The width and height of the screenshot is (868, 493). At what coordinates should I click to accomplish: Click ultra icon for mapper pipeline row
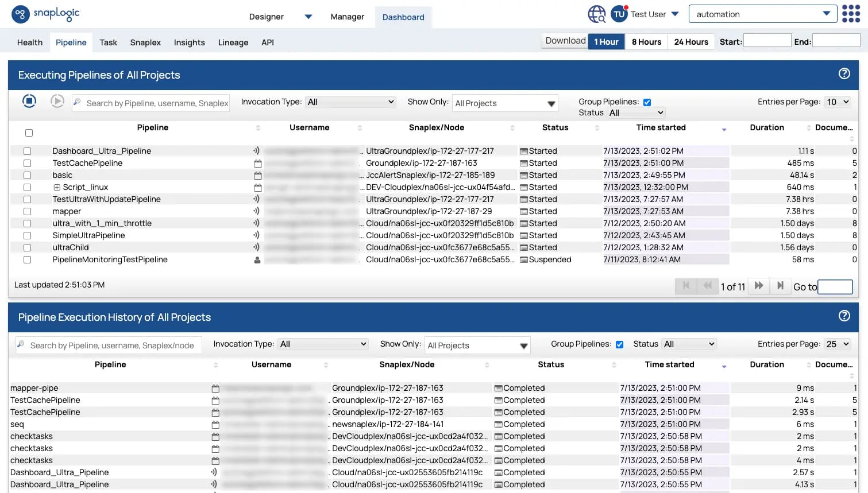pyautogui.click(x=257, y=211)
